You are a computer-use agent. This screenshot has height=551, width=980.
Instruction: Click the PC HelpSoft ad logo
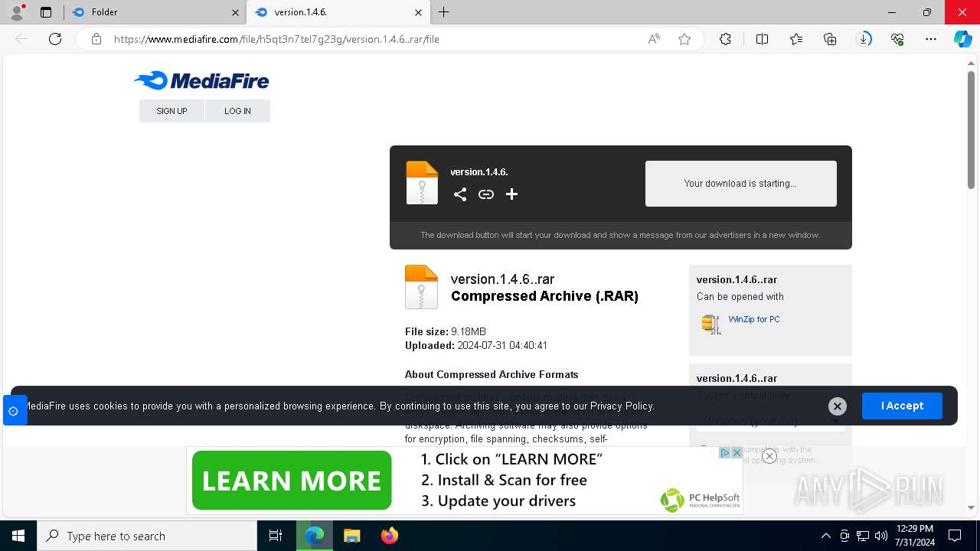[700, 500]
